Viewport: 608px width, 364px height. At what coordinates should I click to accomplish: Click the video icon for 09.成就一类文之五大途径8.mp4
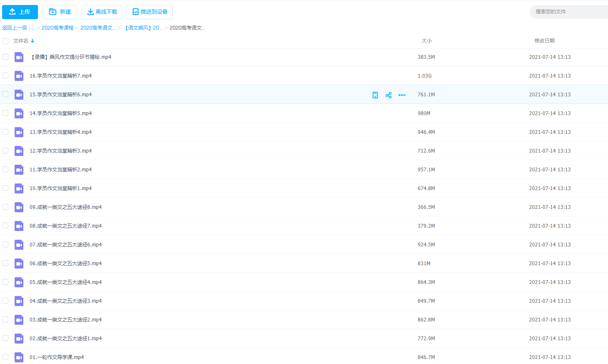[x=19, y=207]
